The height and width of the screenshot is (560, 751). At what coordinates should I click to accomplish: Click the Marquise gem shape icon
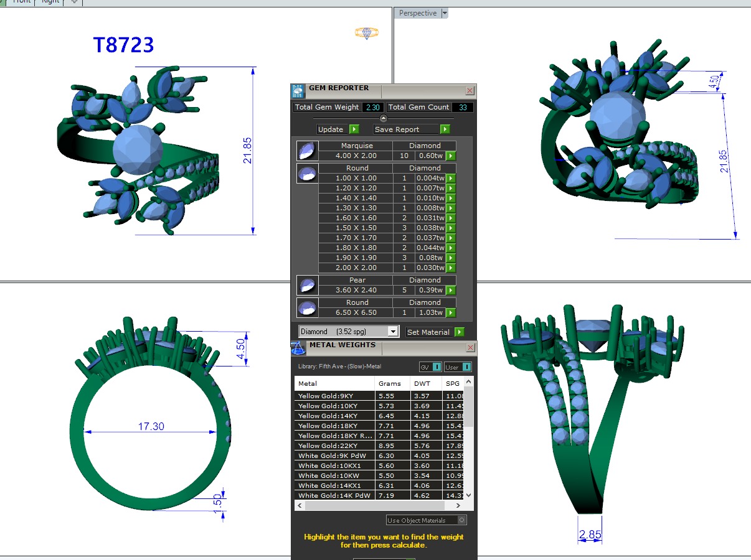(x=308, y=151)
